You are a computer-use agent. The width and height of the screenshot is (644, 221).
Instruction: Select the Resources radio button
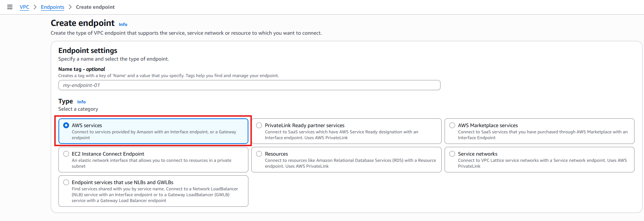point(259,154)
